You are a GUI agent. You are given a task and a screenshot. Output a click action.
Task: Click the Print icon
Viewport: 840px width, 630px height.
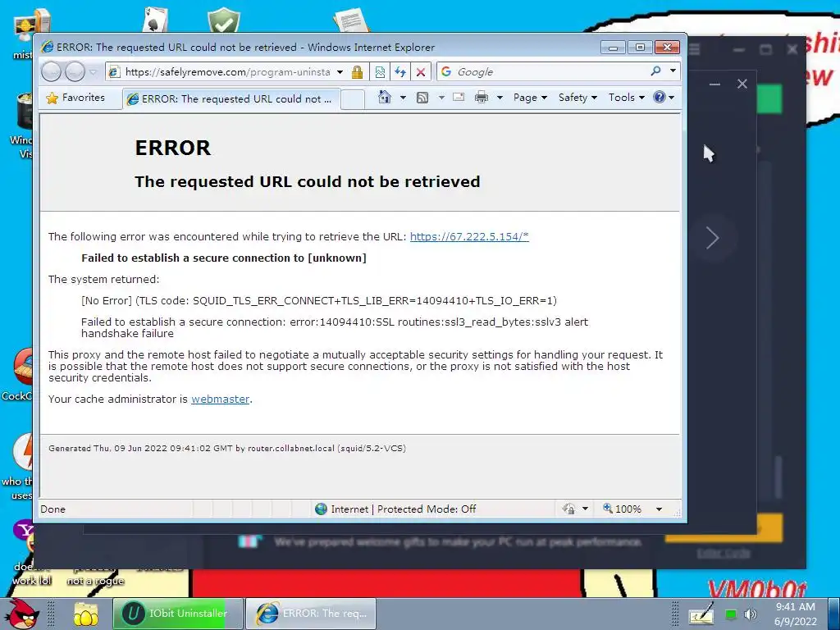click(482, 98)
